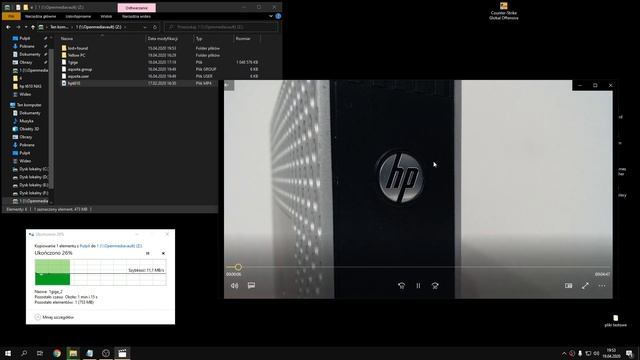Collapse details via Mniej szczegółów

pos(54,317)
